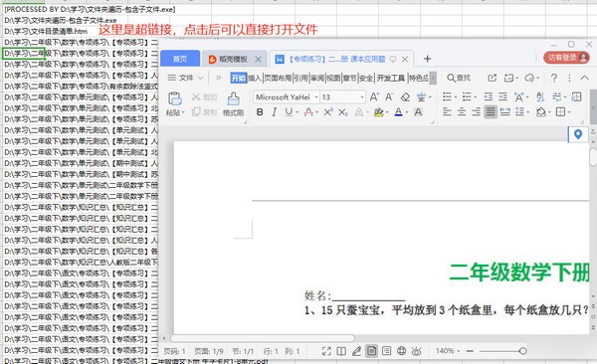Select web layout globe icon
Screen dimensions: 597x364
tap(401, 351)
